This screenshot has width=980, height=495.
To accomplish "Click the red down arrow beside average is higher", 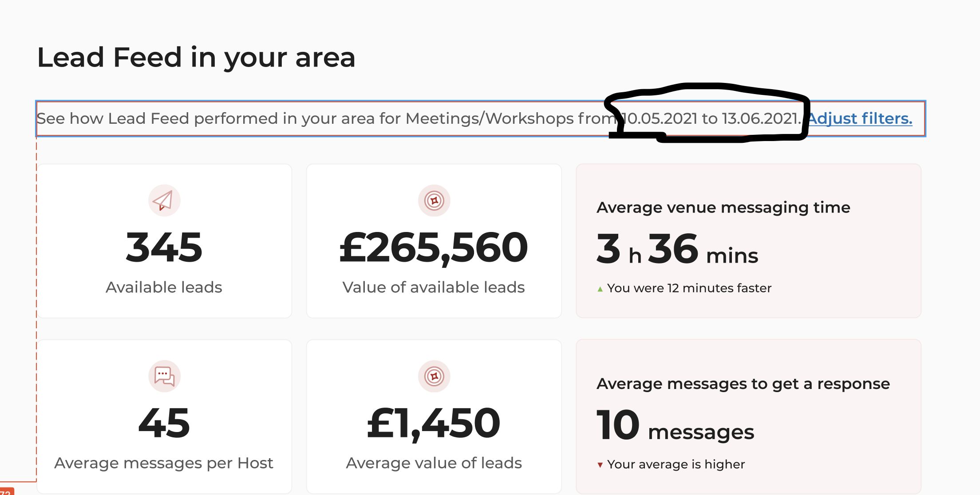I will point(600,465).
